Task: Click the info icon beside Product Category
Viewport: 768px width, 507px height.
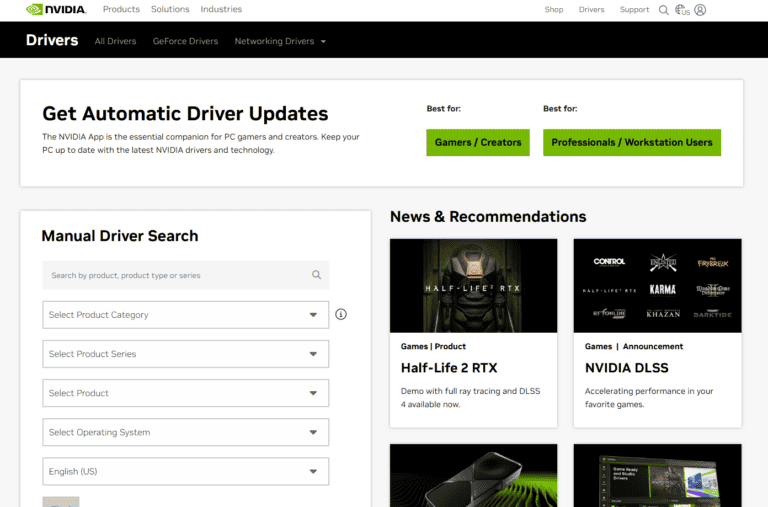Action: [341, 314]
